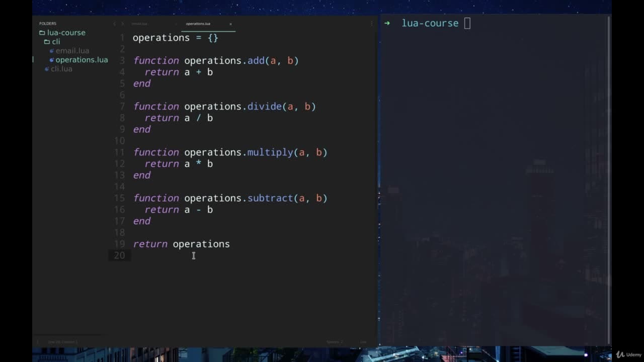This screenshot has width=644, height=362.
Task: Click the terminal prompt 'lua-course'
Action: (430, 23)
